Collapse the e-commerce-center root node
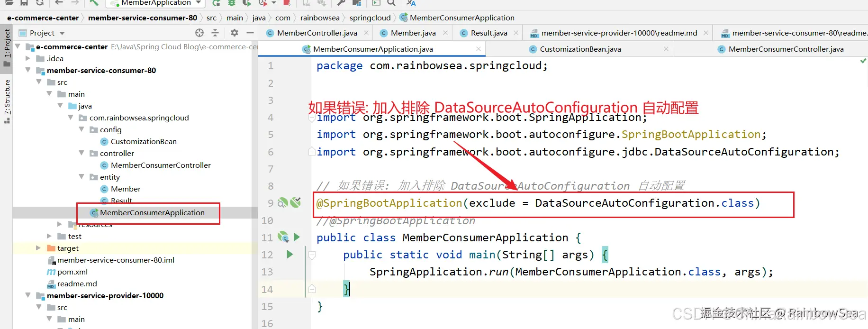The width and height of the screenshot is (868, 329). (18, 46)
